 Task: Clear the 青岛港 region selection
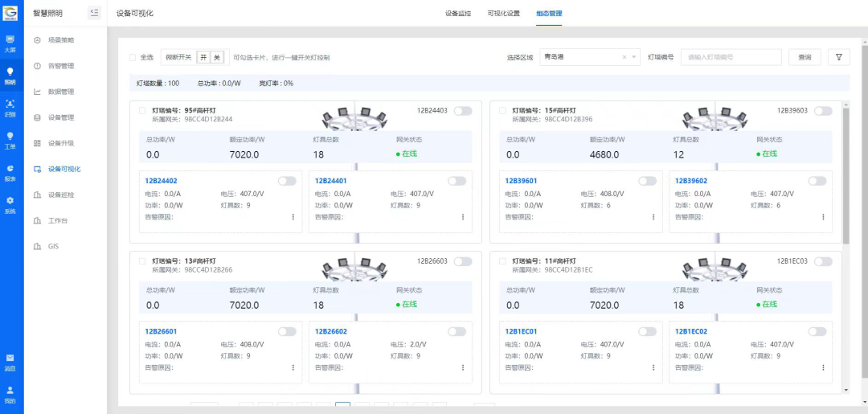tap(624, 57)
